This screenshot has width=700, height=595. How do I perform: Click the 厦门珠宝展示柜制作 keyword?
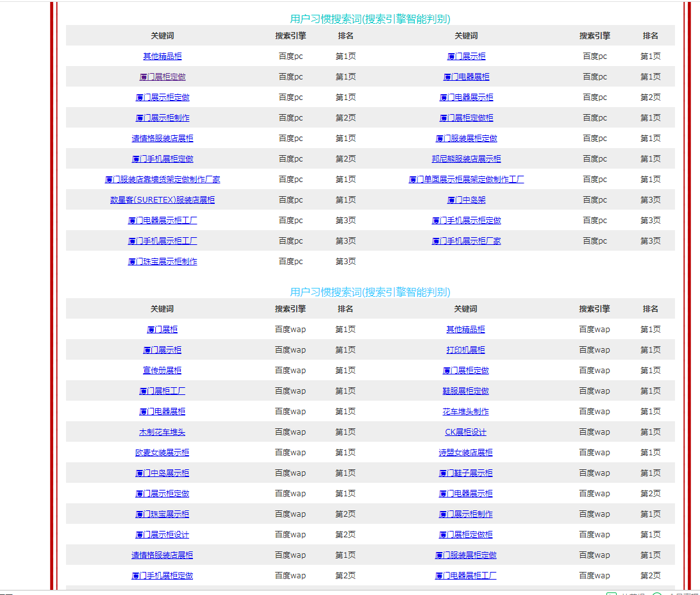(x=162, y=262)
